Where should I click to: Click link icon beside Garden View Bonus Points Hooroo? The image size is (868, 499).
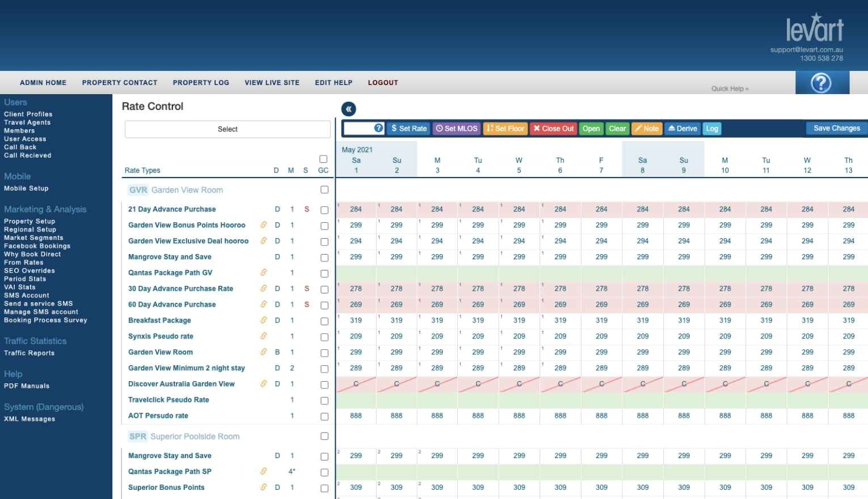coord(264,225)
